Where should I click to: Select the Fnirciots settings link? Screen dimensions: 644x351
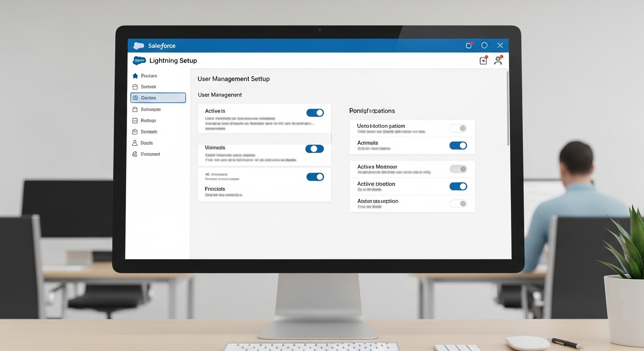pyautogui.click(x=215, y=189)
